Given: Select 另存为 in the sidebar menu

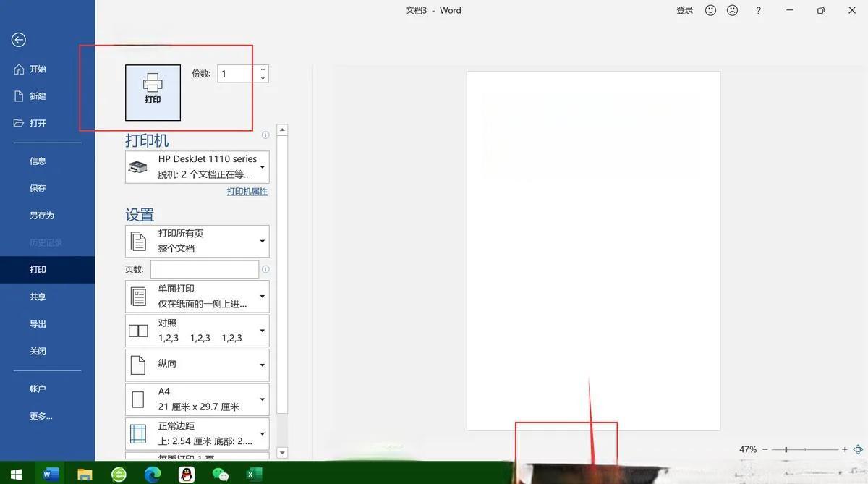Looking at the screenshot, I should (42, 216).
